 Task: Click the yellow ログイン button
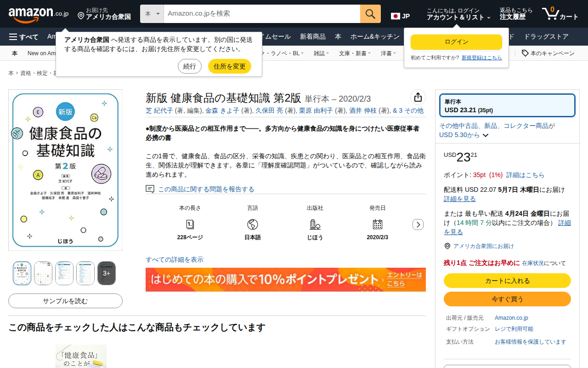pyautogui.click(x=456, y=42)
